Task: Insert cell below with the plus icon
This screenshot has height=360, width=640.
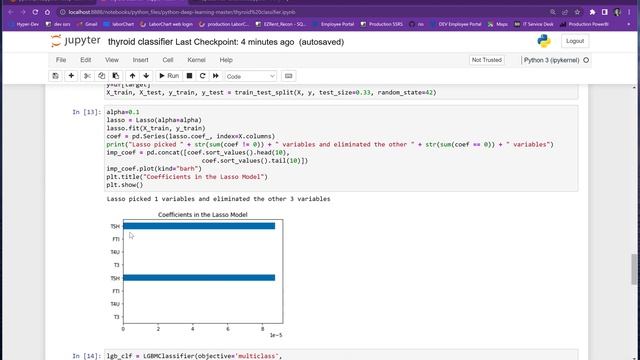Action: point(71,76)
